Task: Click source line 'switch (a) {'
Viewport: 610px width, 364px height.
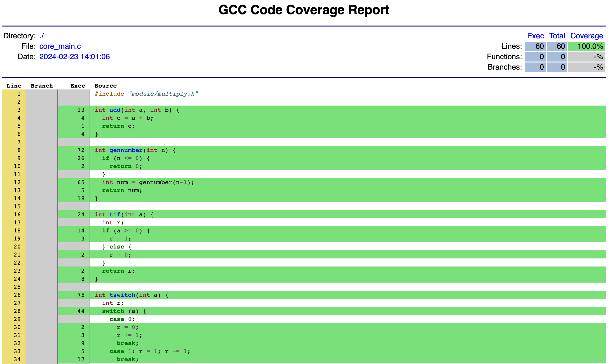Action: (124, 311)
